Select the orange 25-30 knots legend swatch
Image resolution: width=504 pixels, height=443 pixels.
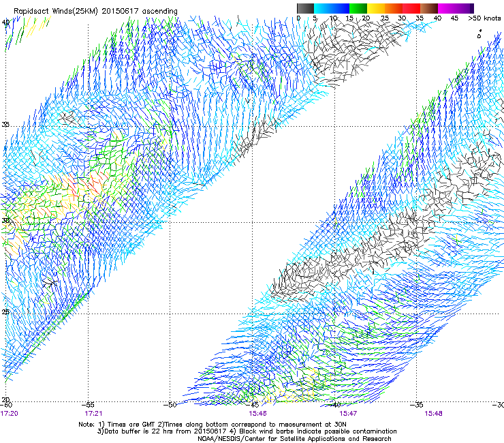click(x=394, y=8)
